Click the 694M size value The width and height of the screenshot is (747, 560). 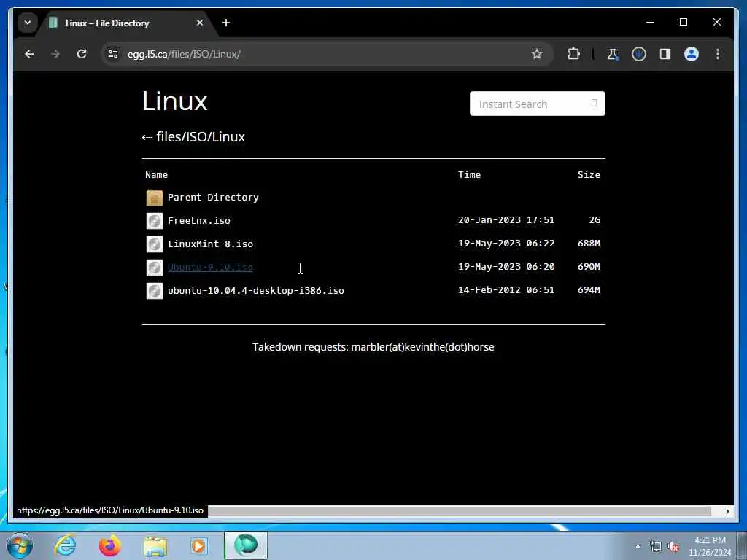(x=589, y=290)
